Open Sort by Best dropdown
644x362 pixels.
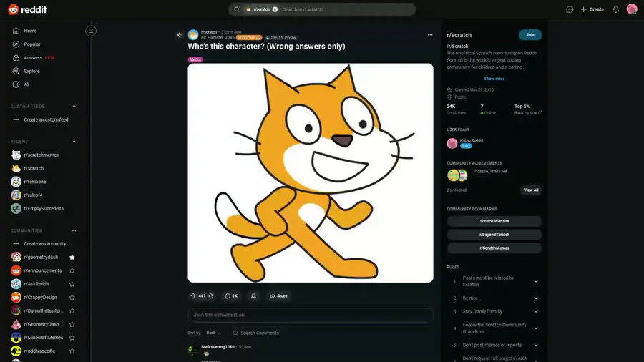[x=213, y=333]
